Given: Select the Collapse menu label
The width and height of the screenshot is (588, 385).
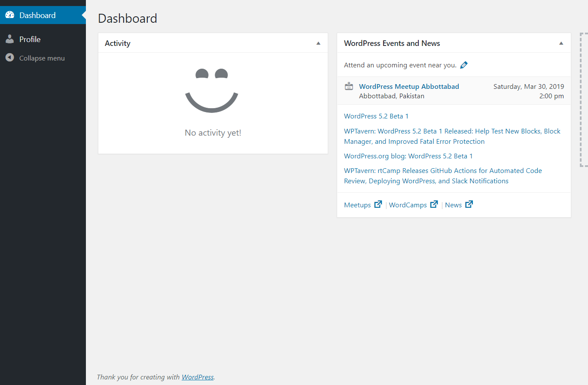Looking at the screenshot, I should click(x=42, y=58).
